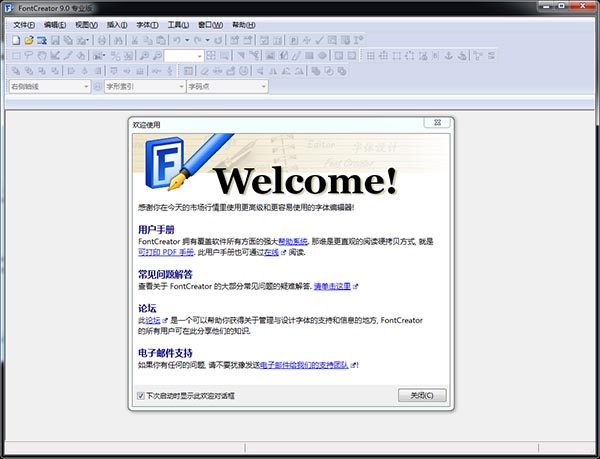
Task: Click the smiley face toolbar icon
Action: 244,71
